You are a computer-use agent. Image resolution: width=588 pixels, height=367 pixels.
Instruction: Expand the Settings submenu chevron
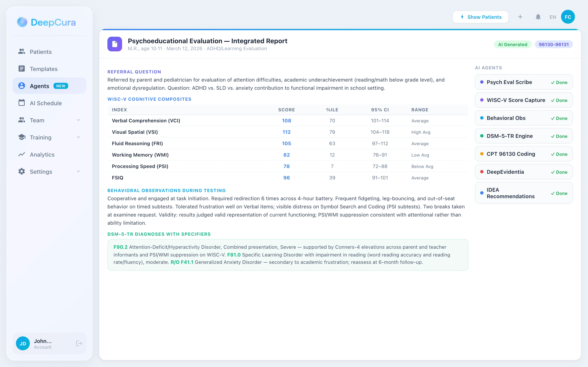78,171
